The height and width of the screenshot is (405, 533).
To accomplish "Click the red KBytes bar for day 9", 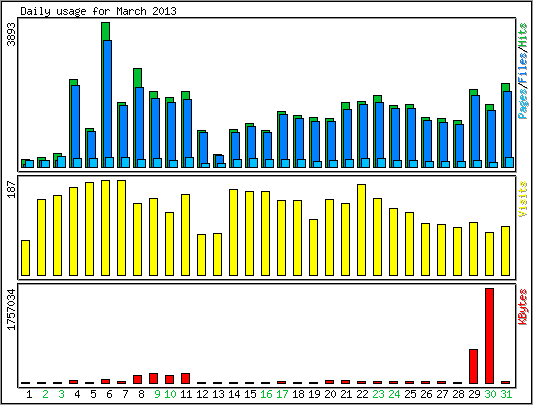I will click(x=153, y=378).
